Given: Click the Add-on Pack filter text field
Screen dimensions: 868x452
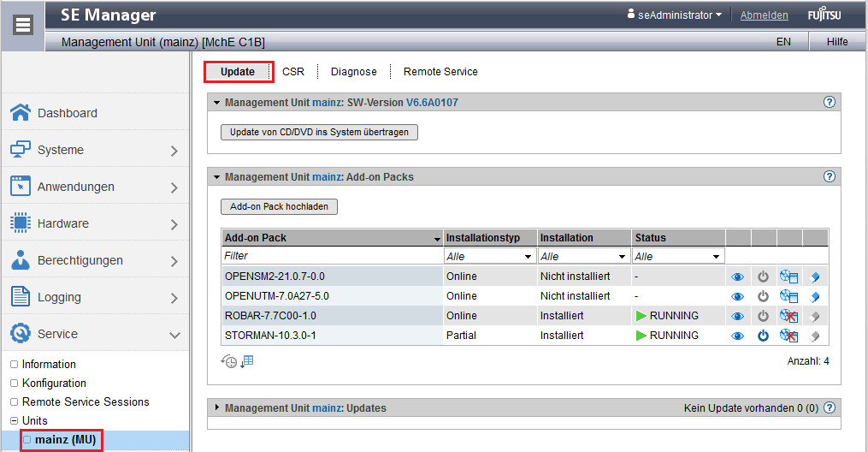Looking at the screenshot, I should click(331, 256).
